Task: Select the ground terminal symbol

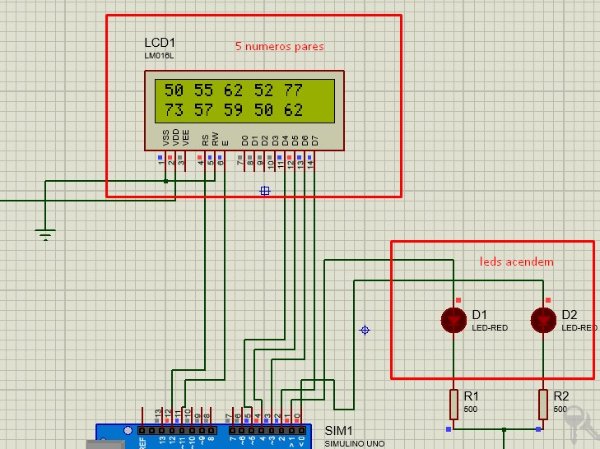Action: point(44,235)
